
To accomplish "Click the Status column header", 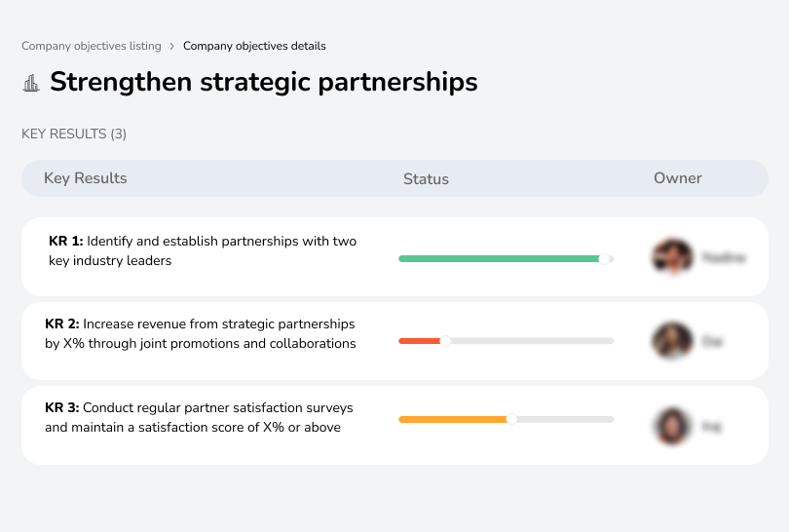I will tap(426, 178).
